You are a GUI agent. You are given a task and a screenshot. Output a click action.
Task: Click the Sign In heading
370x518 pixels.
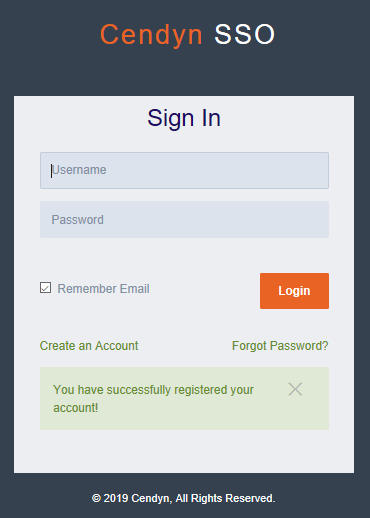click(184, 118)
